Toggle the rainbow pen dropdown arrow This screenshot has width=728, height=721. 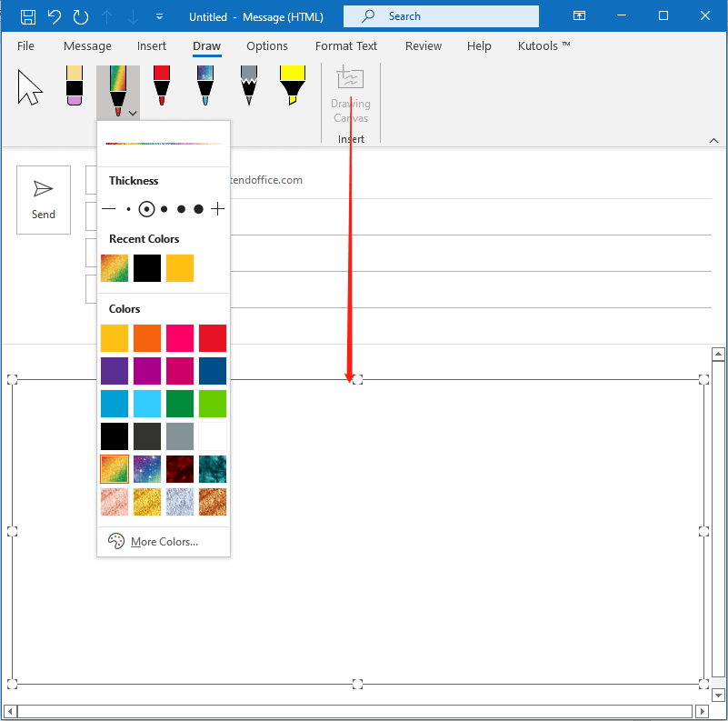point(133,114)
